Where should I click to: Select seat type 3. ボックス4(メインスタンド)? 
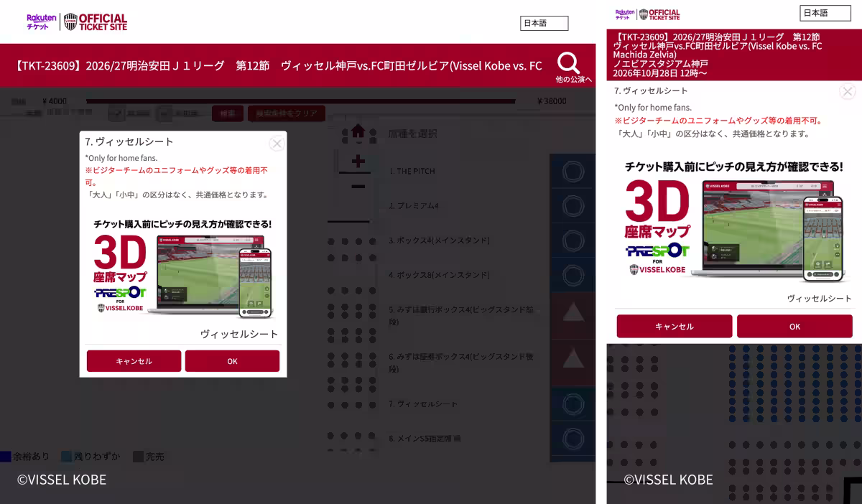439,240
